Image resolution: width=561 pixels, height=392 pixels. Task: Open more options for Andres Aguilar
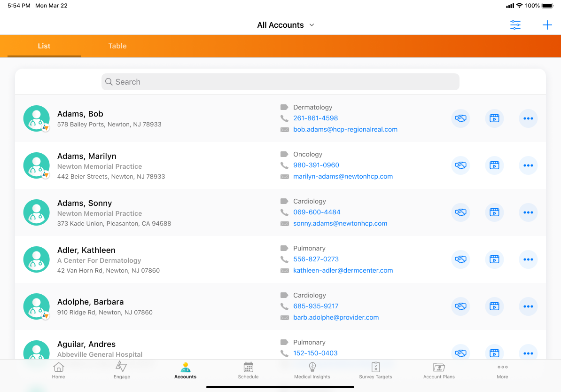(528, 353)
